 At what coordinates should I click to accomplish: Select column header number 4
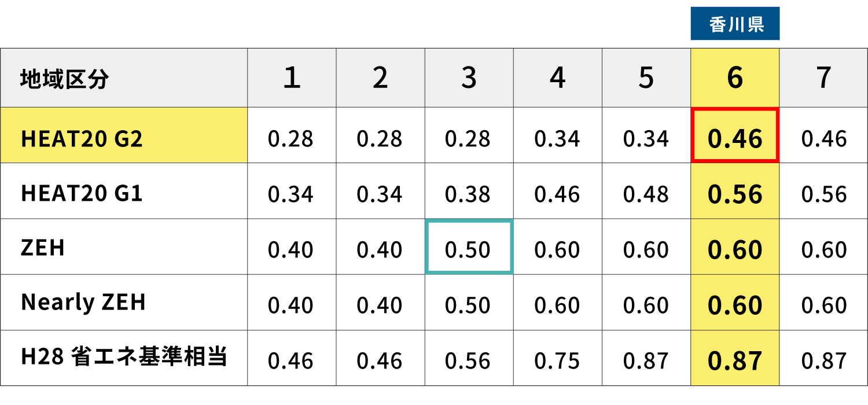click(557, 78)
